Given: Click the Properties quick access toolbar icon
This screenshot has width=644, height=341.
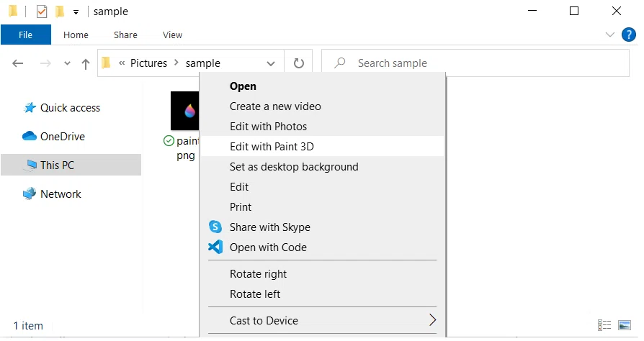Looking at the screenshot, I should [42, 12].
